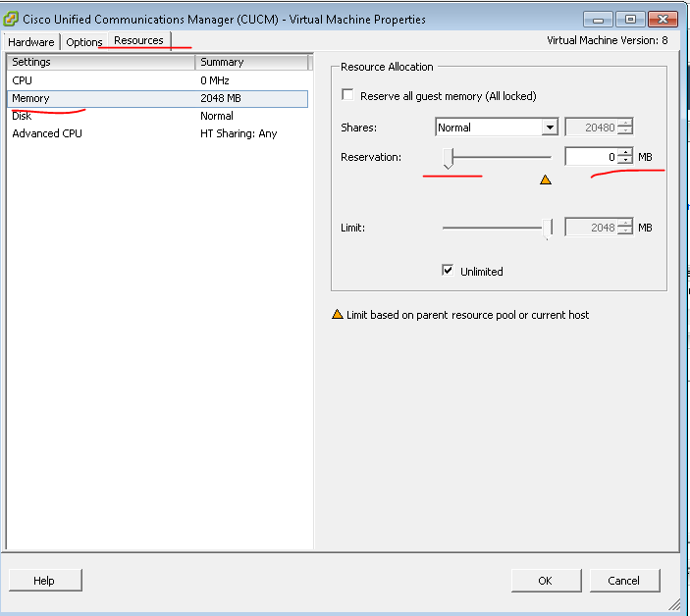Select the Memory row in Settings

click(x=157, y=98)
